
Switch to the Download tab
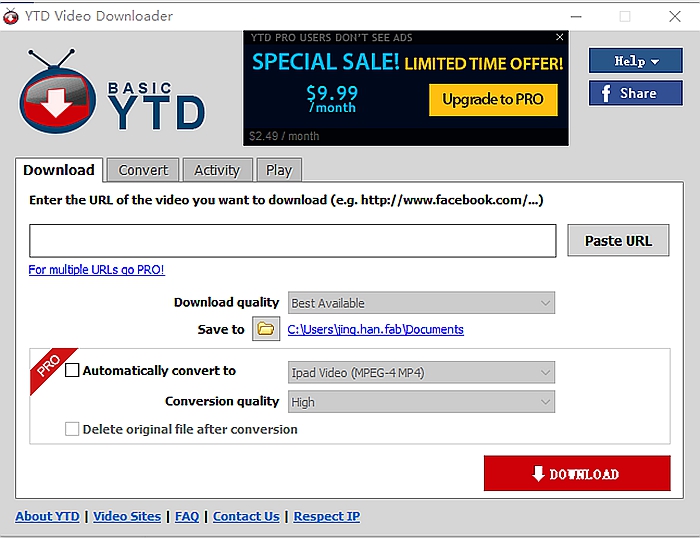[x=59, y=170]
